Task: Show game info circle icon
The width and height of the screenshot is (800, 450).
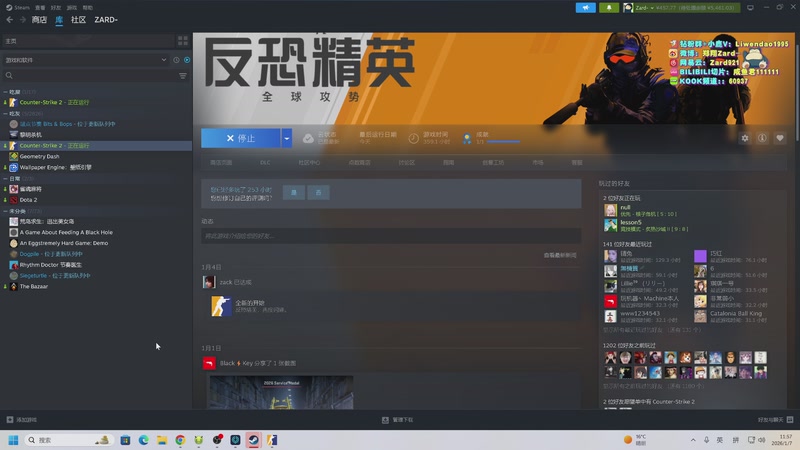Action: pyautogui.click(x=762, y=138)
